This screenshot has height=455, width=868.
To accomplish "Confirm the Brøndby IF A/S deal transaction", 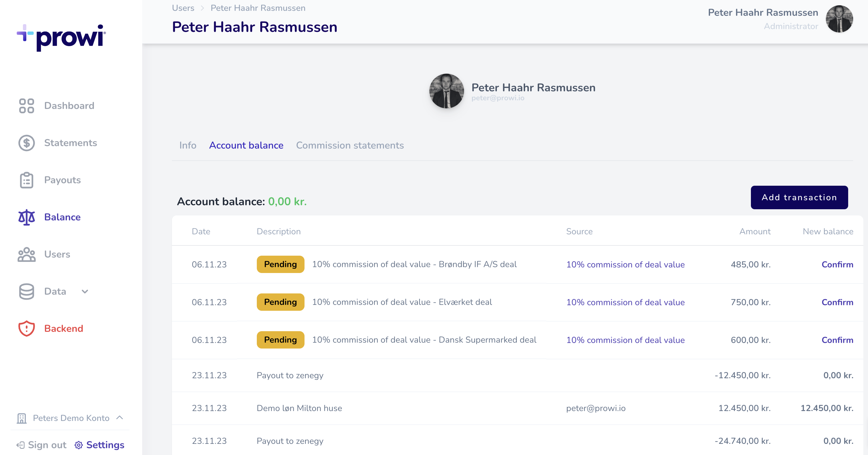I will pos(837,264).
